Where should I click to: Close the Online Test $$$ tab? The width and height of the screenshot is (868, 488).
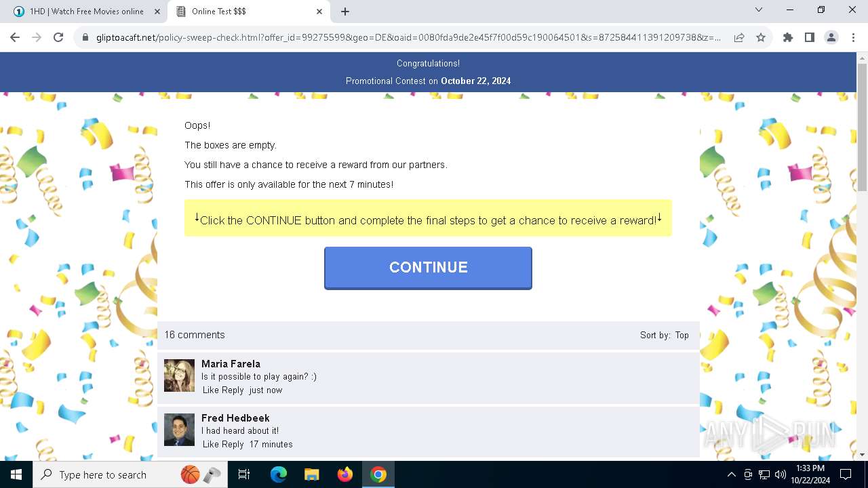319,12
